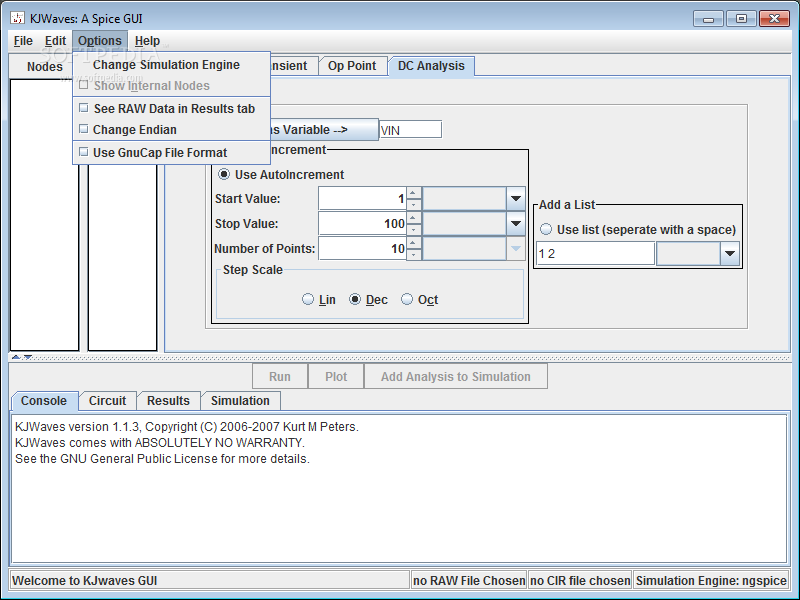Close the KJWaves window
Image resolution: width=800 pixels, height=600 pixels.
(774, 19)
